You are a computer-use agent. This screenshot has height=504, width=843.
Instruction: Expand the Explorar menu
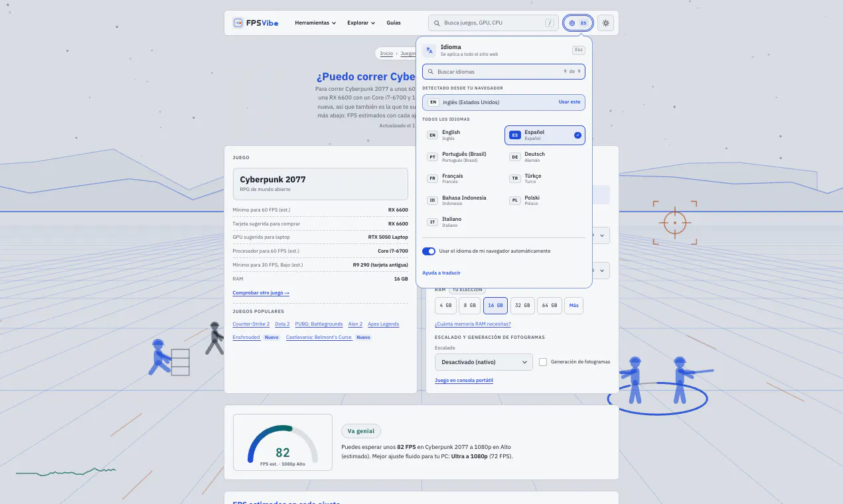pyautogui.click(x=361, y=23)
